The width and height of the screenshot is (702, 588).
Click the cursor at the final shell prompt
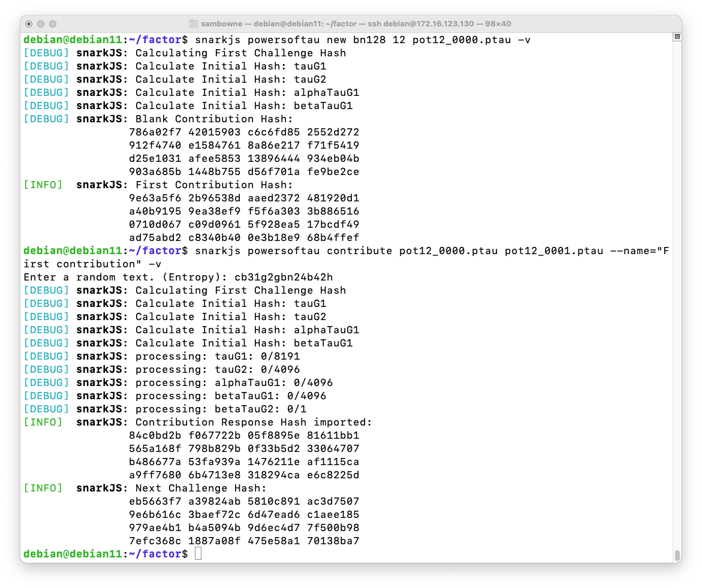pyautogui.click(x=198, y=554)
